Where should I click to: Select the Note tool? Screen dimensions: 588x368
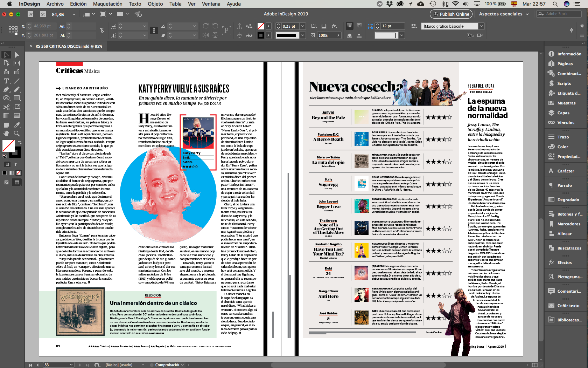tap(6, 125)
